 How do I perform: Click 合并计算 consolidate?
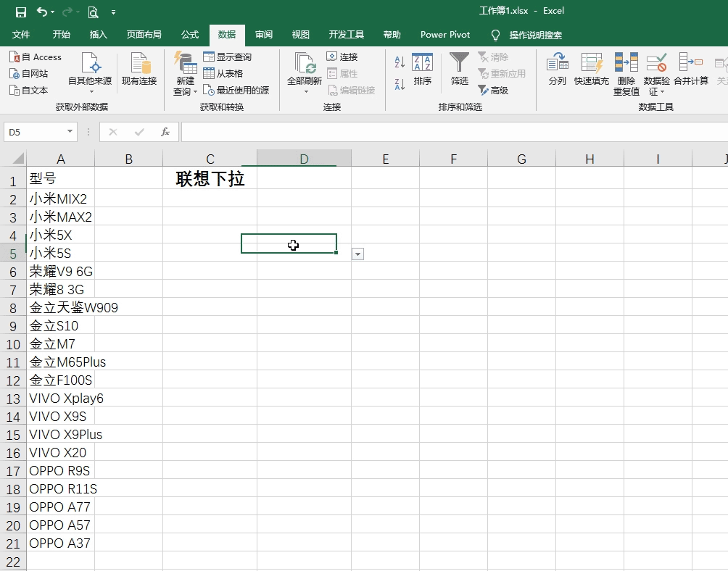coord(691,69)
